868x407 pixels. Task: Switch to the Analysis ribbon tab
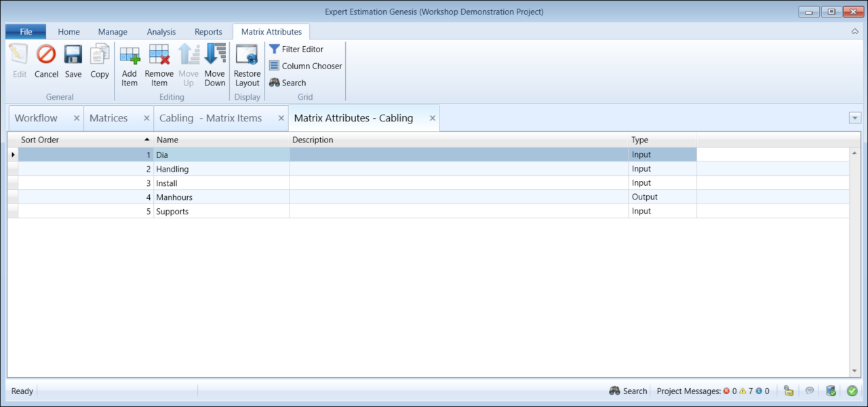pos(161,32)
